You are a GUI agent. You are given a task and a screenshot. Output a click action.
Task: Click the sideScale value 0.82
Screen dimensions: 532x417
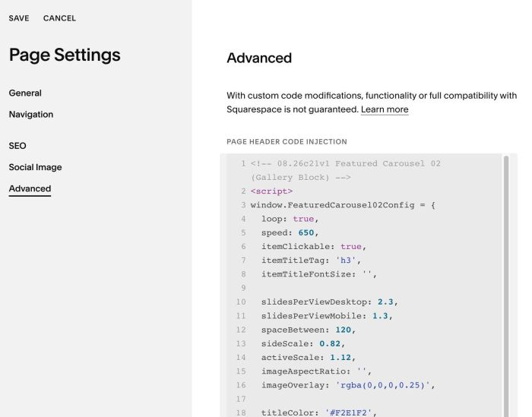pos(330,344)
